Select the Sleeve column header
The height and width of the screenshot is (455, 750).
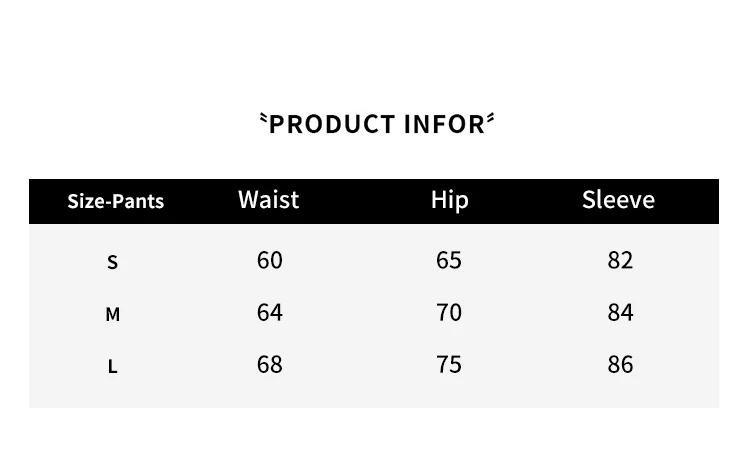tap(618, 200)
